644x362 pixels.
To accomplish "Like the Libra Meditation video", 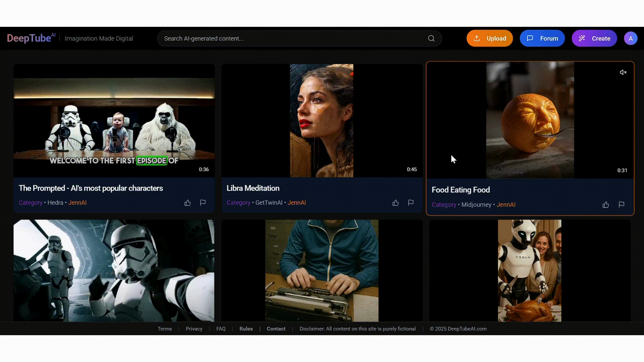I will [x=395, y=203].
